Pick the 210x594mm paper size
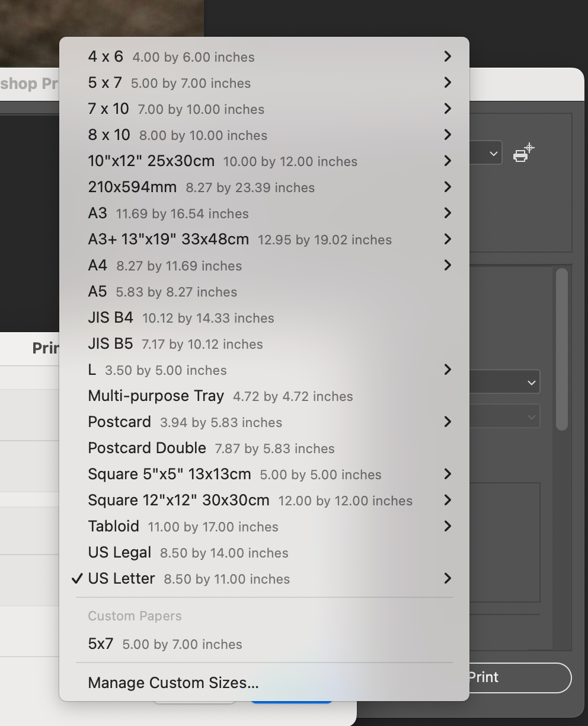Screen dimensions: 588x726 [x=178, y=187]
